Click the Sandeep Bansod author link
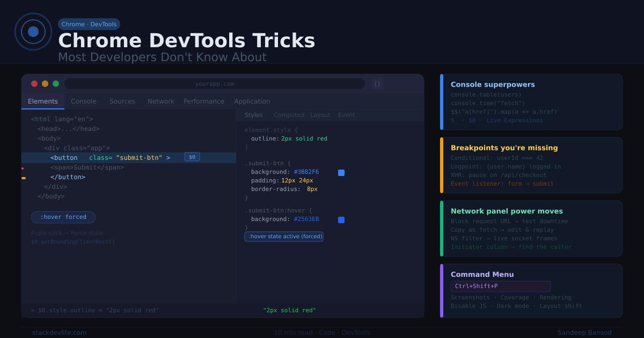The image size is (644, 338). tap(585, 332)
